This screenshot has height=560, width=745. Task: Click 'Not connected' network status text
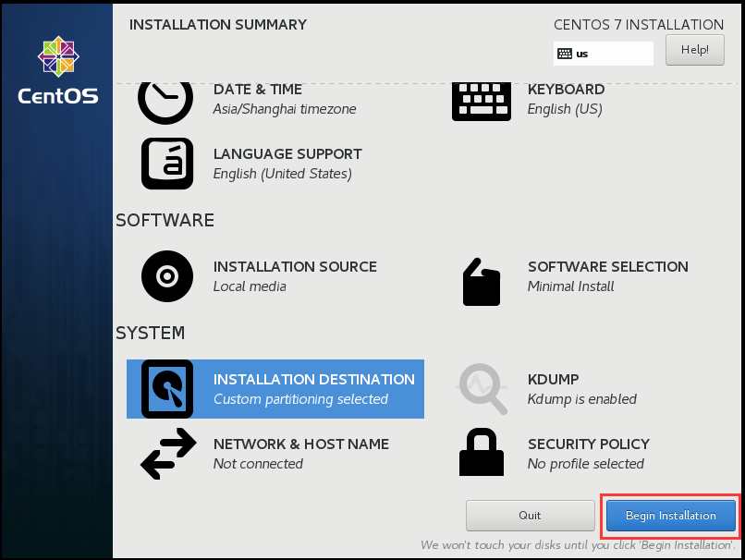point(258,464)
